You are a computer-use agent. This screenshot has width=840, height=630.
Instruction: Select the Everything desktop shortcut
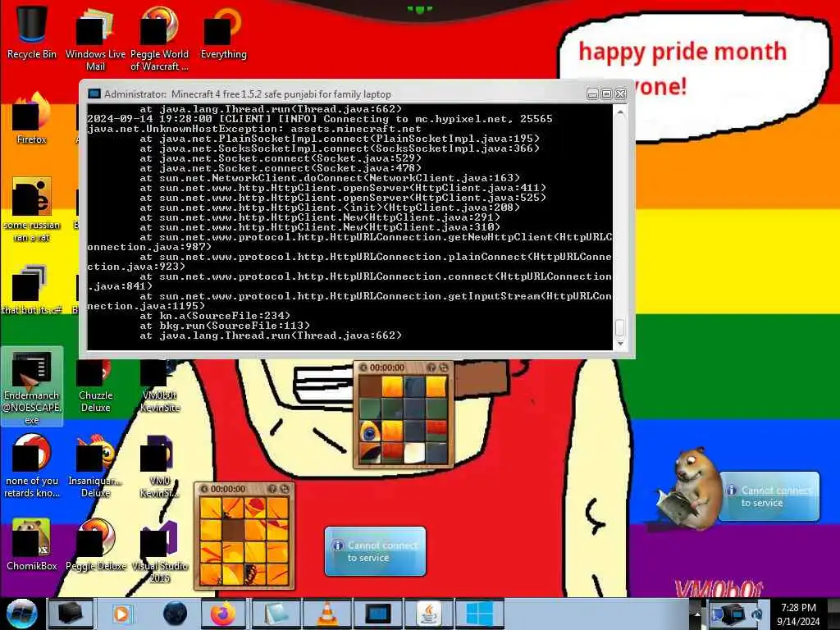point(223,33)
